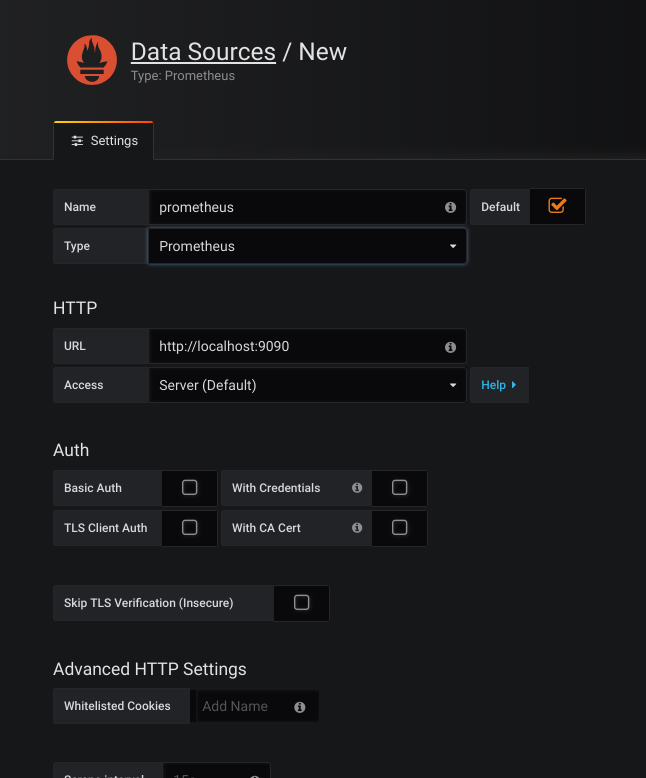Screen dimensions: 646x778
Task: Enable the Basic Auth checkbox
Action: [190, 488]
